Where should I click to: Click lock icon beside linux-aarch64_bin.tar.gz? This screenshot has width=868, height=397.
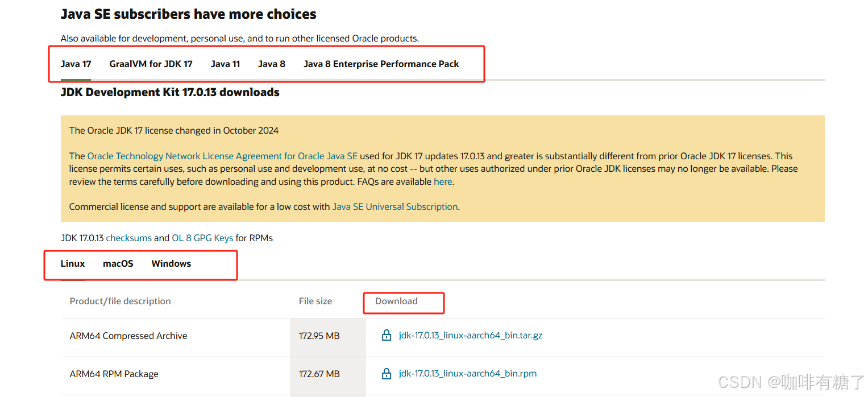coord(387,336)
